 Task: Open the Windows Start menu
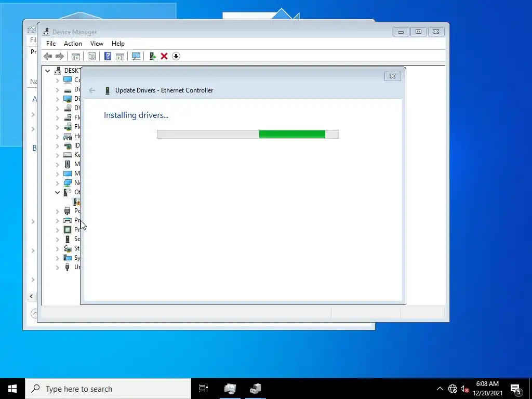coord(12,389)
